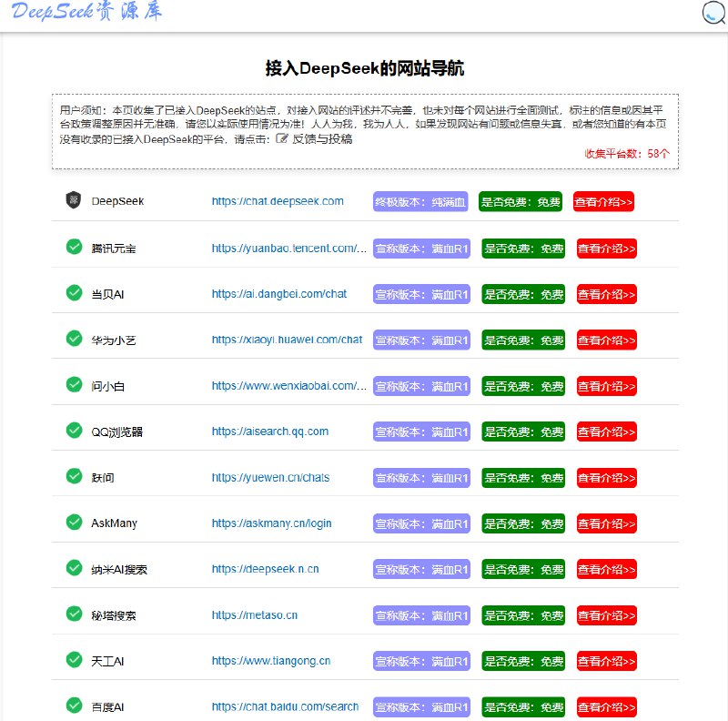This screenshot has width=728, height=721.
Task: Open the https://chat.deepseek.com link
Action: (x=276, y=201)
